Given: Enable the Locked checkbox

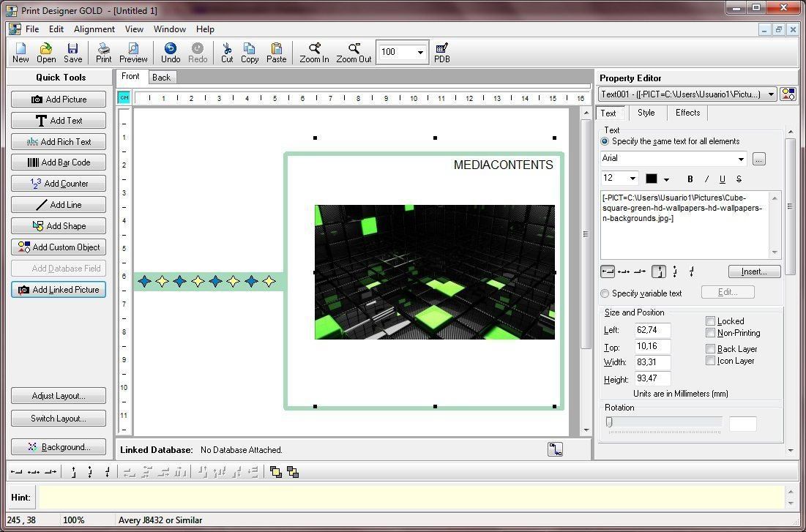Looking at the screenshot, I should pos(710,321).
